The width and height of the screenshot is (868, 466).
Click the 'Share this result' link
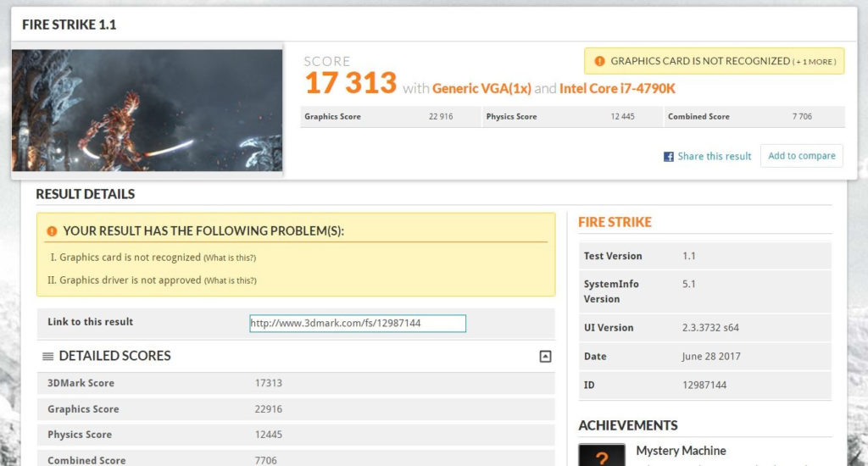tap(714, 157)
